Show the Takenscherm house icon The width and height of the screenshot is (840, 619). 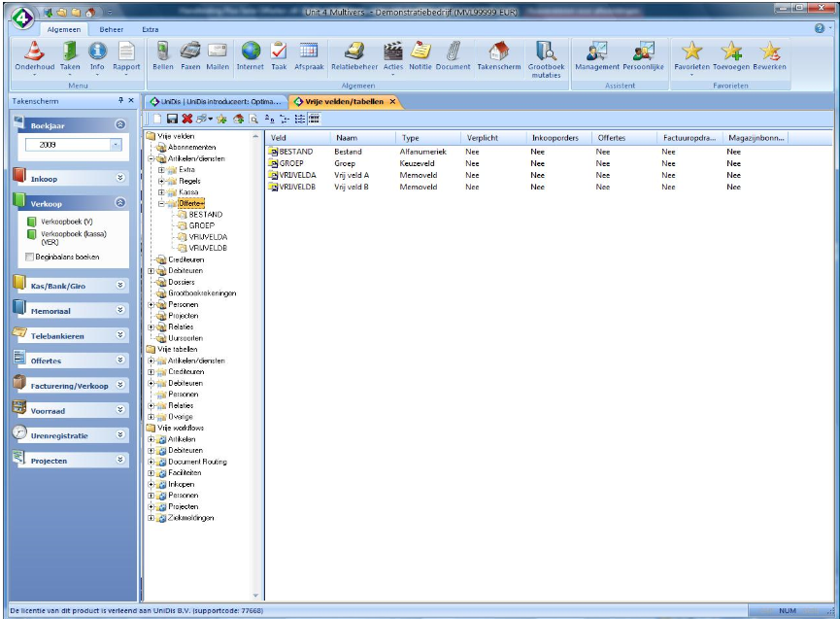(x=499, y=52)
